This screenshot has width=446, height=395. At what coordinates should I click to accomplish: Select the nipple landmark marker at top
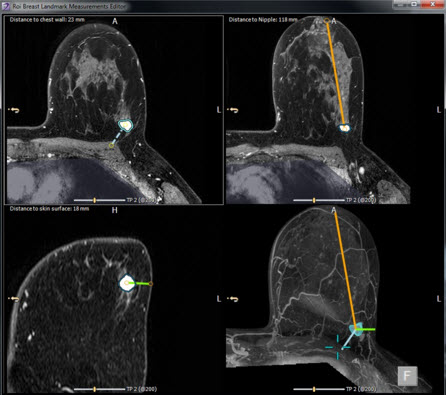[x=327, y=21]
